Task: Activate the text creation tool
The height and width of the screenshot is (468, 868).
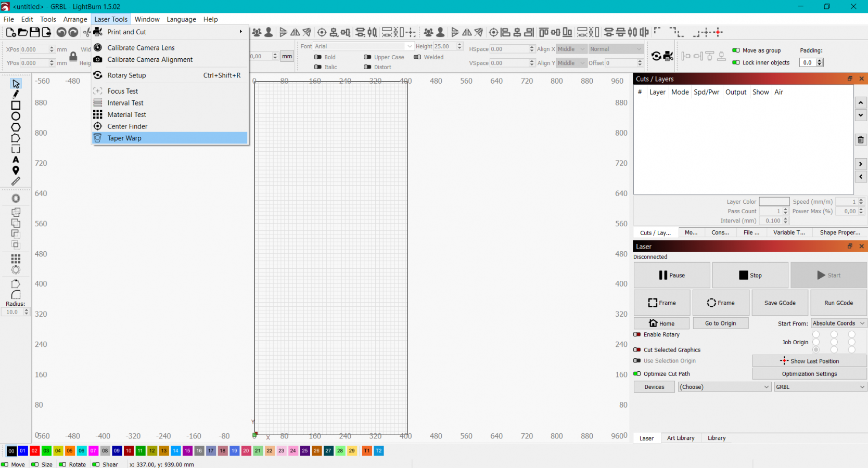Action: pos(16,160)
